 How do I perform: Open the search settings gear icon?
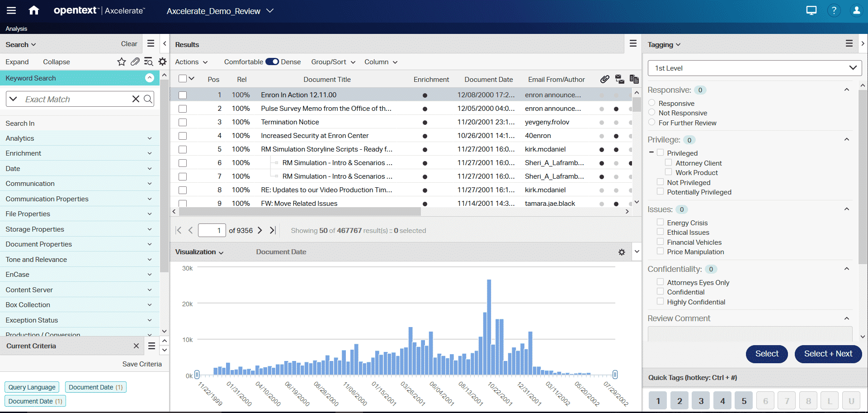162,62
